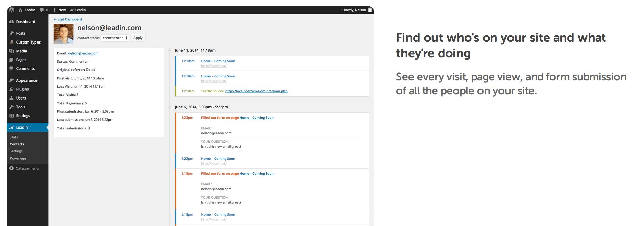This screenshot has height=226, width=644.
Task: Click the Appearance paintbrush icon
Action: pos(11,81)
